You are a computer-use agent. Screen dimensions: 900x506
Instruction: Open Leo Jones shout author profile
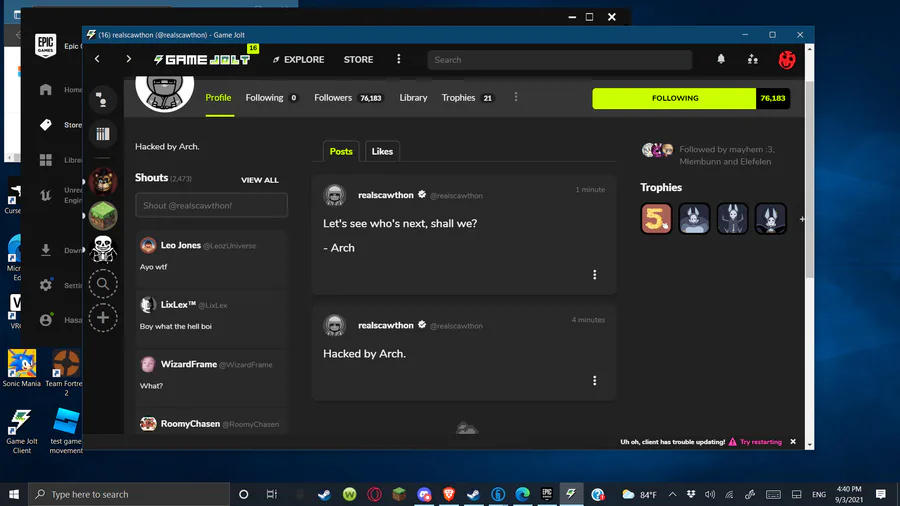(181, 245)
